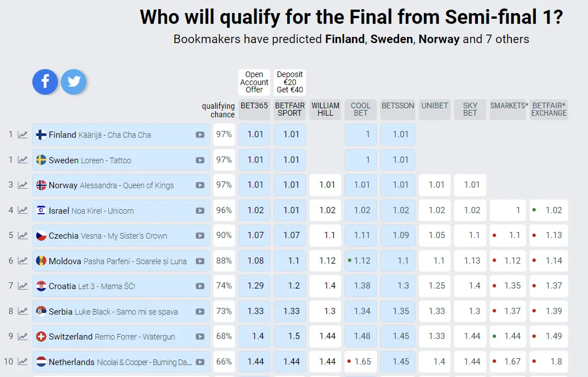Share on Facebook icon

click(45, 82)
